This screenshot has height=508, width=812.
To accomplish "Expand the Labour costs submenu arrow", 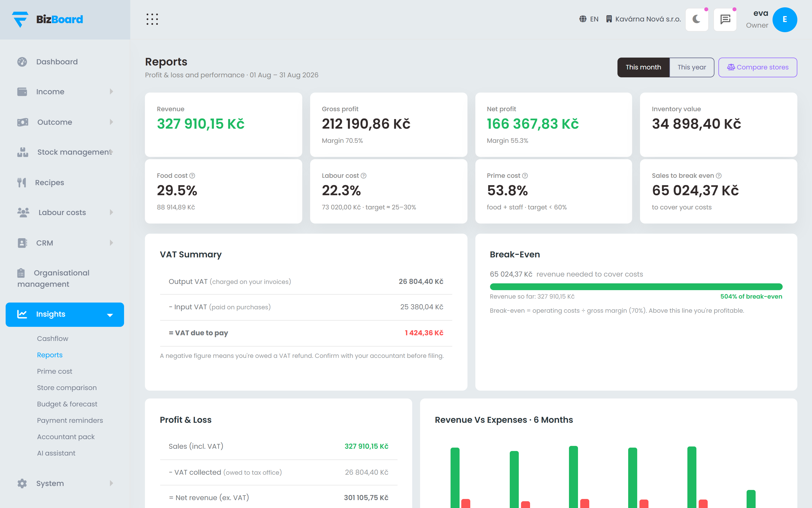I will coord(111,212).
